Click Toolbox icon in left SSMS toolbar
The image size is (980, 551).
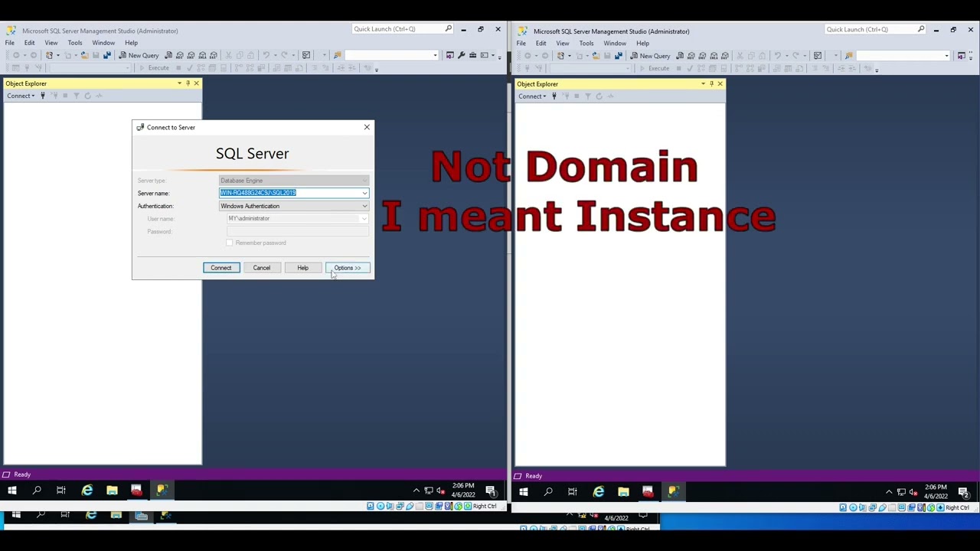(472, 55)
